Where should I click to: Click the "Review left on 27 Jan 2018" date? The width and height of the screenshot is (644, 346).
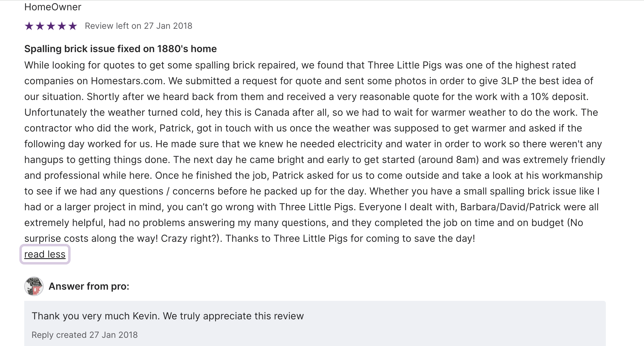pyautogui.click(x=138, y=26)
